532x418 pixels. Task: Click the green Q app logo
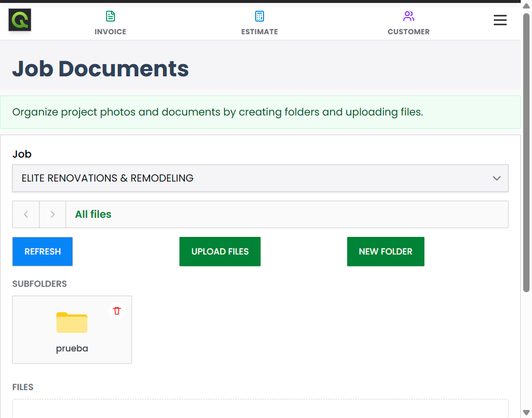[20, 20]
